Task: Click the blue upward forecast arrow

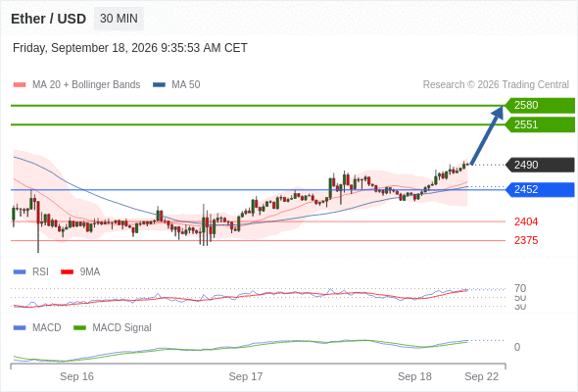Action: pos(487,135)
